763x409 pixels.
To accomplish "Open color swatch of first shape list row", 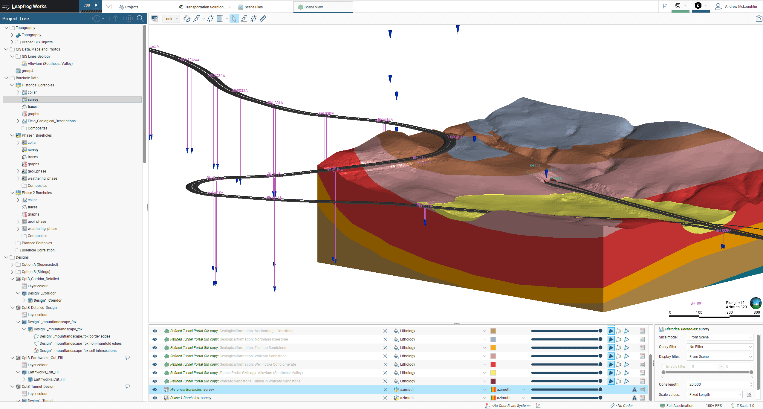I will tap(494, 329).
